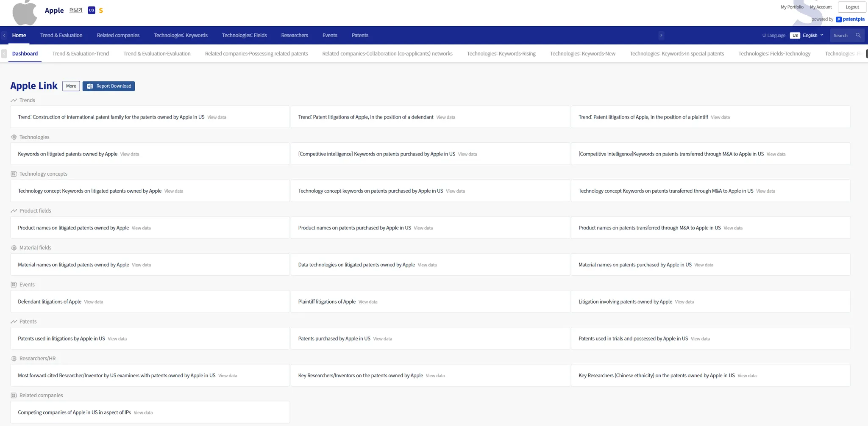View data for litigations as plaintiff trend
868x426 pixels.
pyautogui.click(x=720, y=117)
